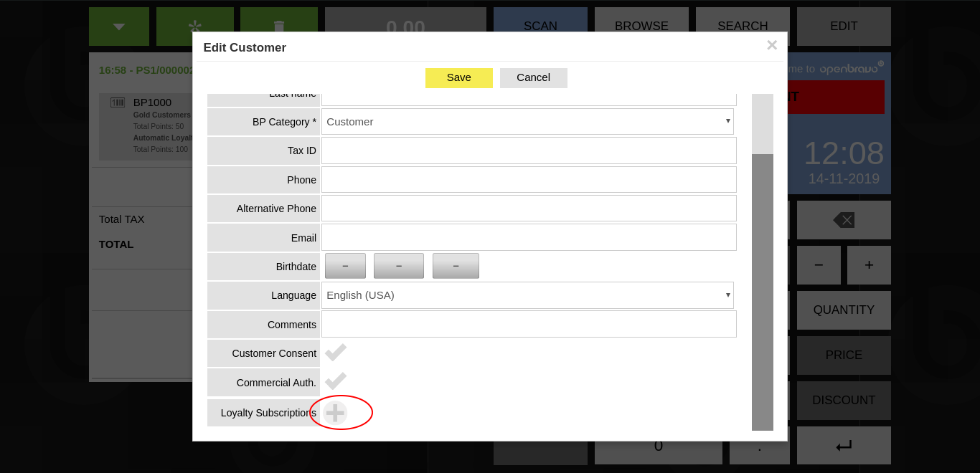Viewport: 980px width, 473px height.
Task: Click the green trash delete-ticket button
Action: pos(279,27)
